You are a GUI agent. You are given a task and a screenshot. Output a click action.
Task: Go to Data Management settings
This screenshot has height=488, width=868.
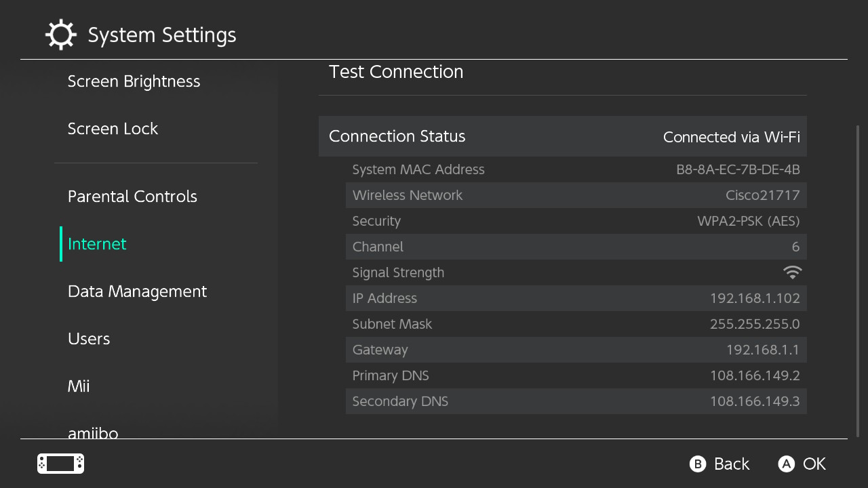137,291
